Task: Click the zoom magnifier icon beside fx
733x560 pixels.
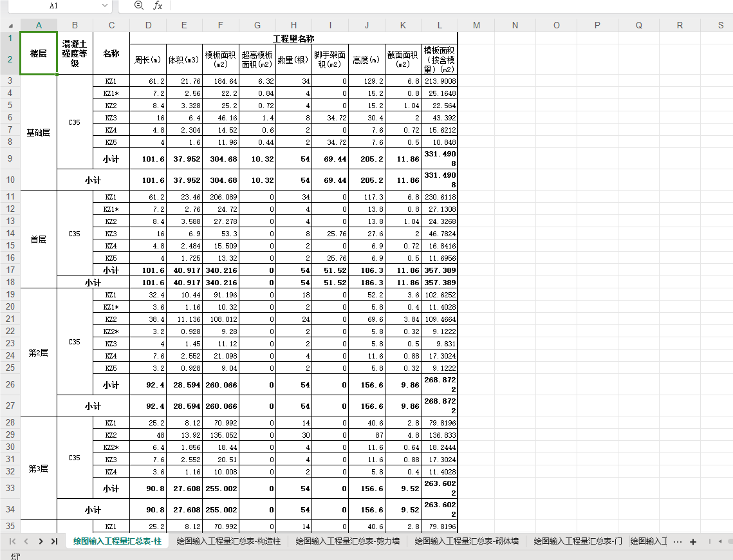Action: [138, 5]
